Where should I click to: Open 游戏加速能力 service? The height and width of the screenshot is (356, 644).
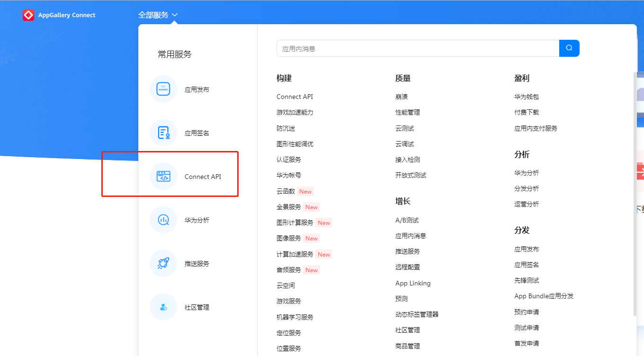295,112
